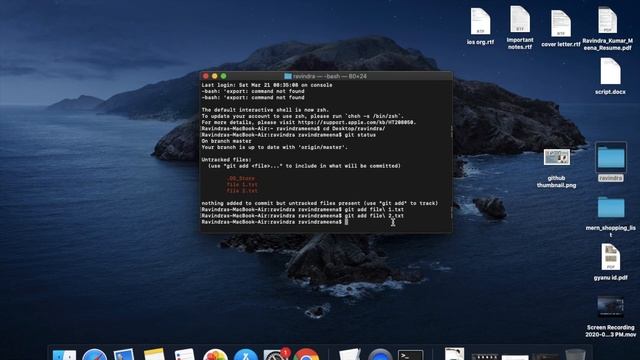This screenshot has width=640, height=360.
Task: Open the Trash in the Dock
Action: click(575, 354)
